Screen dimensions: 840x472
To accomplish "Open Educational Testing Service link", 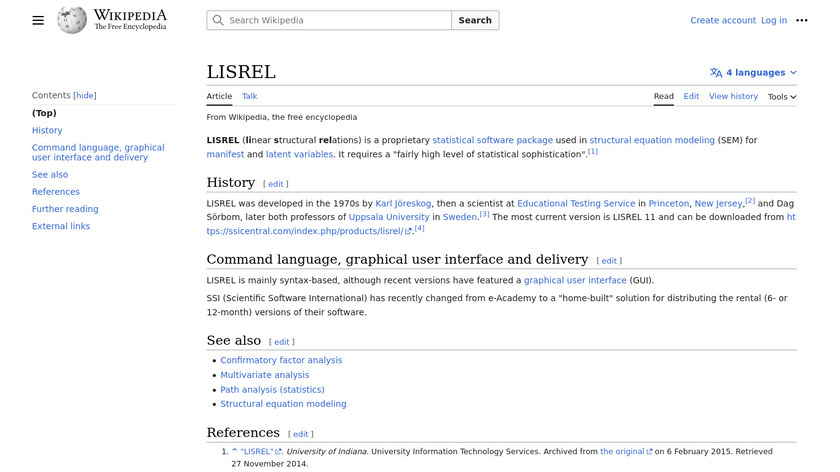I will (x=576, y=204).
